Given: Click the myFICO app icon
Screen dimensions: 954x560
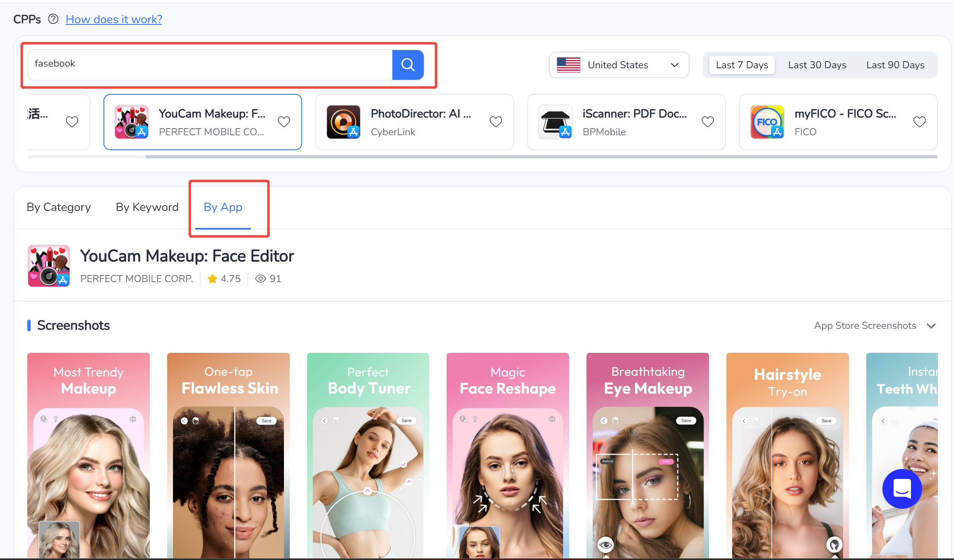Looking at the screenshot, I should 767,122.
